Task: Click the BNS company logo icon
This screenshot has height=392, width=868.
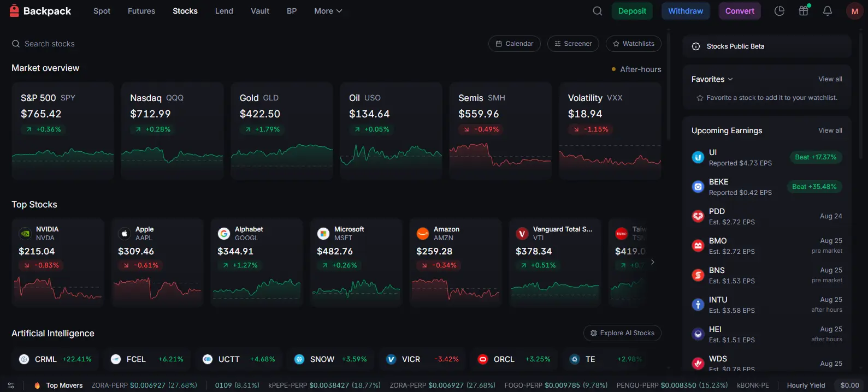Action: [698, 275]
